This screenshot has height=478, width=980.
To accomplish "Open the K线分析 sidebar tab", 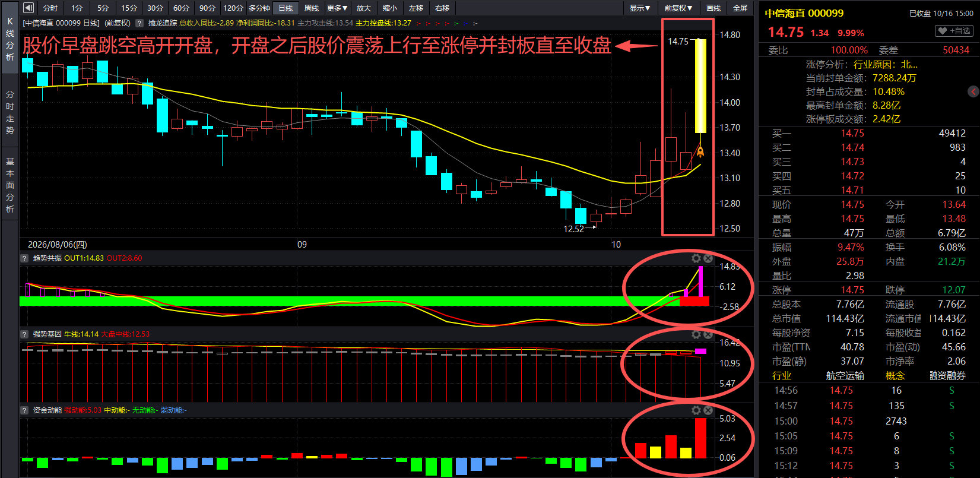I will [9, 39].
